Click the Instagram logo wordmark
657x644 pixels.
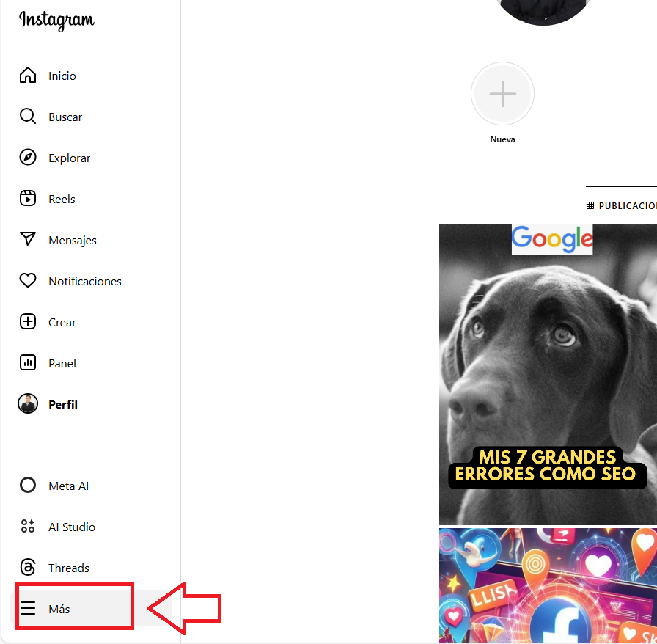coord(57,21)
